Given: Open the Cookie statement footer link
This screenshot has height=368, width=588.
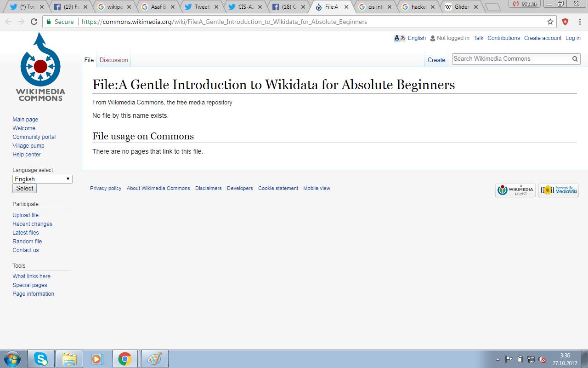Looking at the screenshot, I should tap(278, 188).
